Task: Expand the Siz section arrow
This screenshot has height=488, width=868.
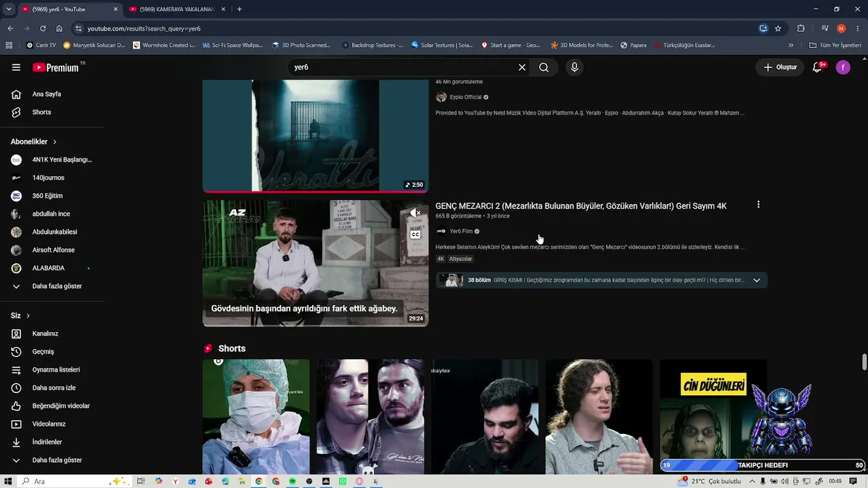Action: click(x=28, y=316)
